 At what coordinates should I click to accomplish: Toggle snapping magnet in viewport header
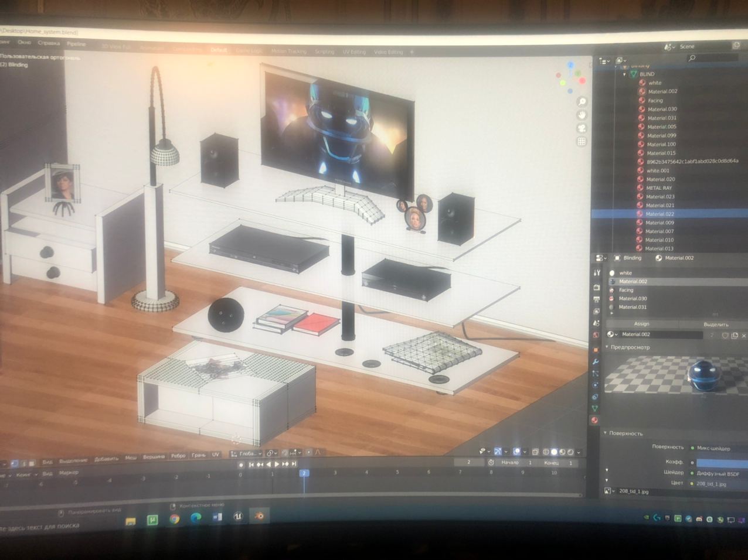[x=285, y=453]
